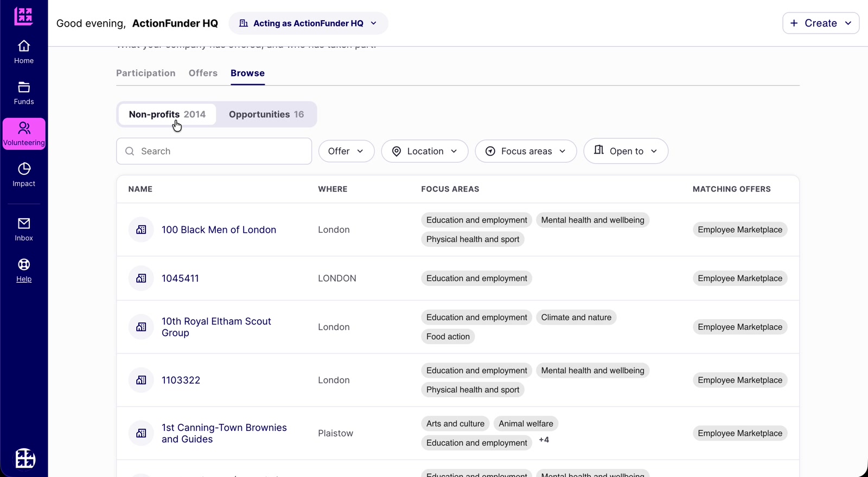
Task: Click the ActionFunder logo icon
Action: click(x=23, y=16)
